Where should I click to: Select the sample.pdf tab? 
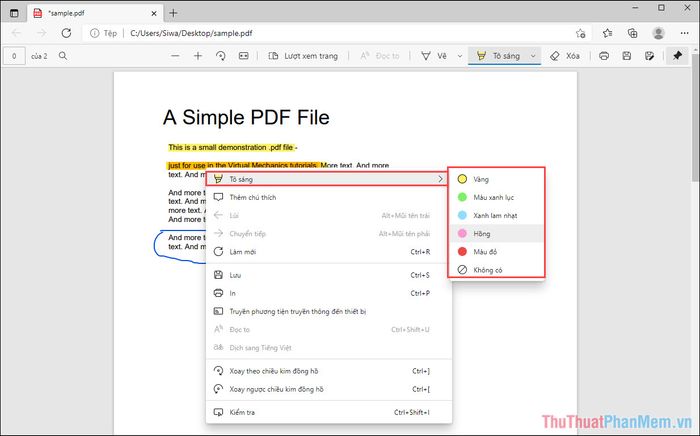[95, 13]
